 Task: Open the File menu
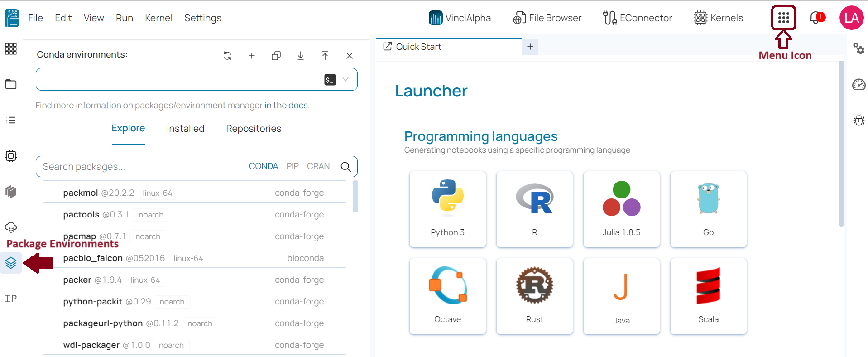(35, 18)
